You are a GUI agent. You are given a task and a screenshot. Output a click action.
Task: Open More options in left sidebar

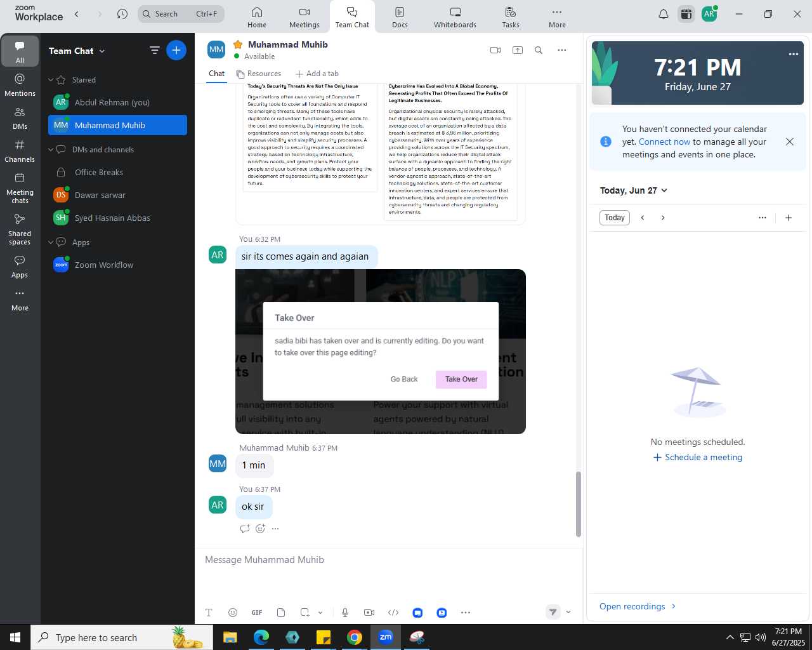[x=20, y=299]
